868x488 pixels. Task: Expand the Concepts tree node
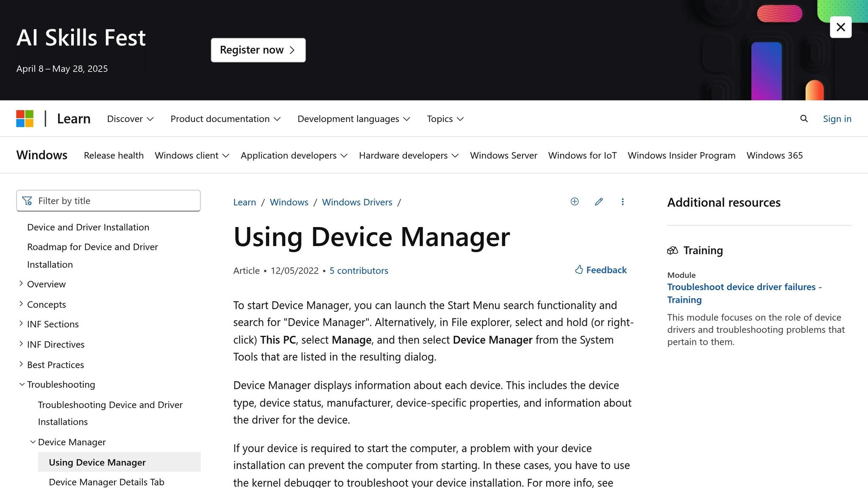(21, 304)
